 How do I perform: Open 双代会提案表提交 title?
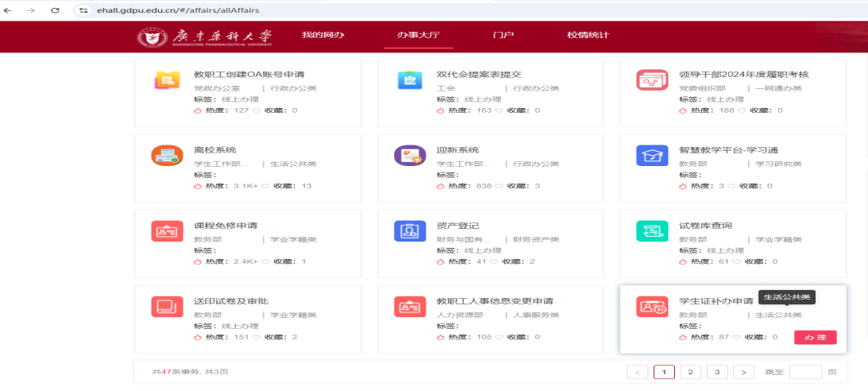[479, 75]
